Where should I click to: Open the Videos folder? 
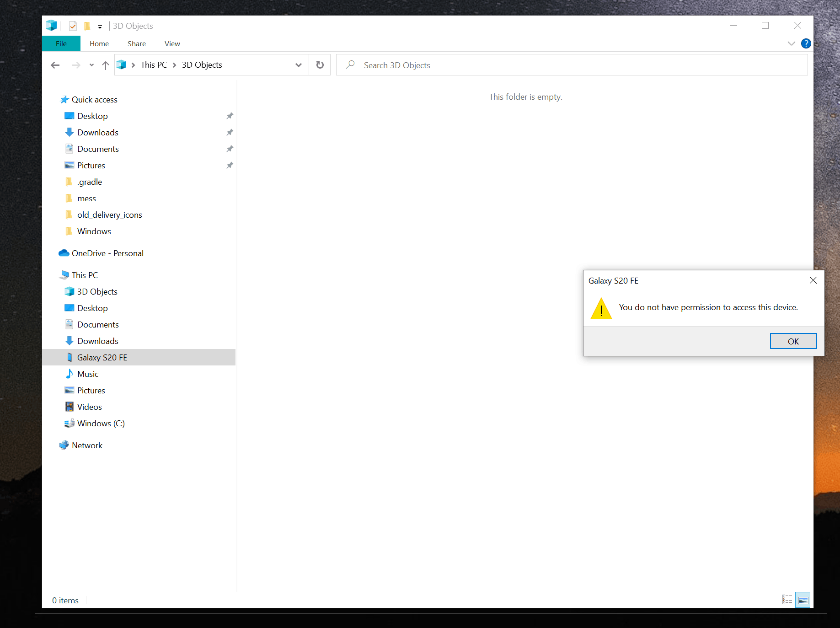(89, 407)
